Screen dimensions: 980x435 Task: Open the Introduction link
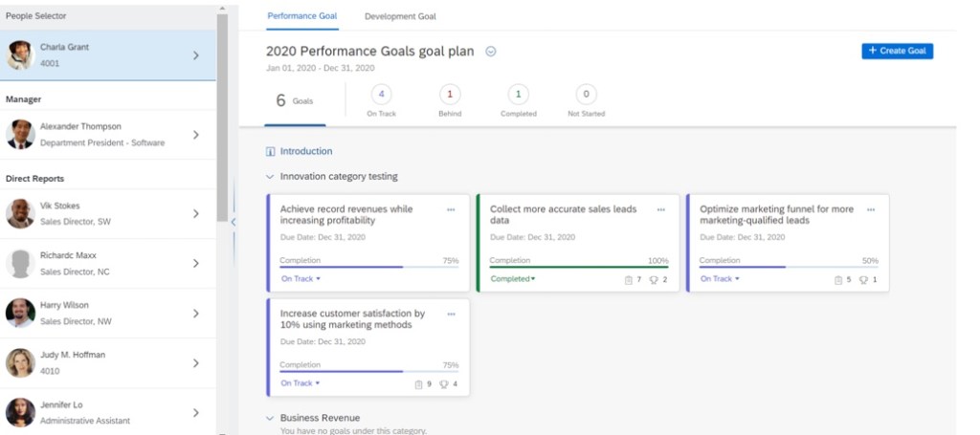coord(306,151)
